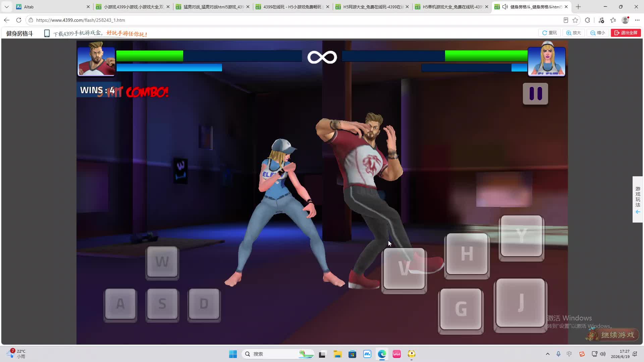Screen dimensions: 644x362
Task: Click the microphone tray icon
Action: (x=558, y=354)
